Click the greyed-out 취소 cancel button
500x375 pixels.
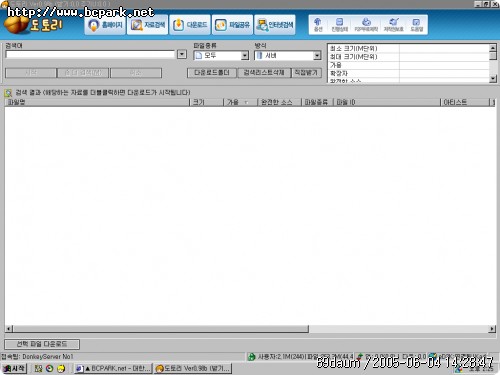click(x=136, y=73)
